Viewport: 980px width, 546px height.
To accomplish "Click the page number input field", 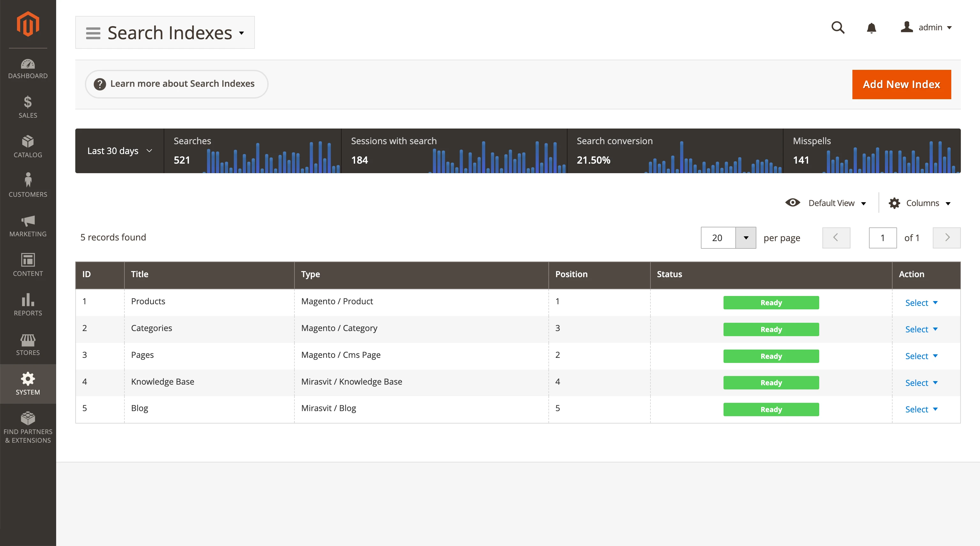I will tap(883, 238).
